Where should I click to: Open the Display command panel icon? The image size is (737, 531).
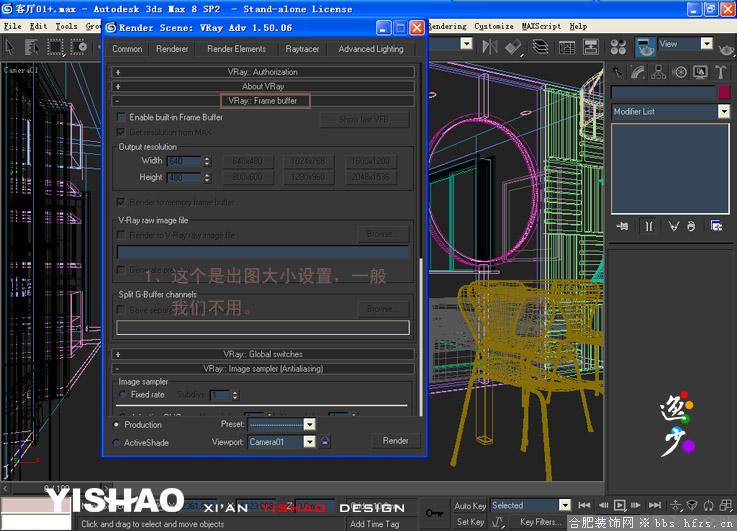click(x=700, y=72)
